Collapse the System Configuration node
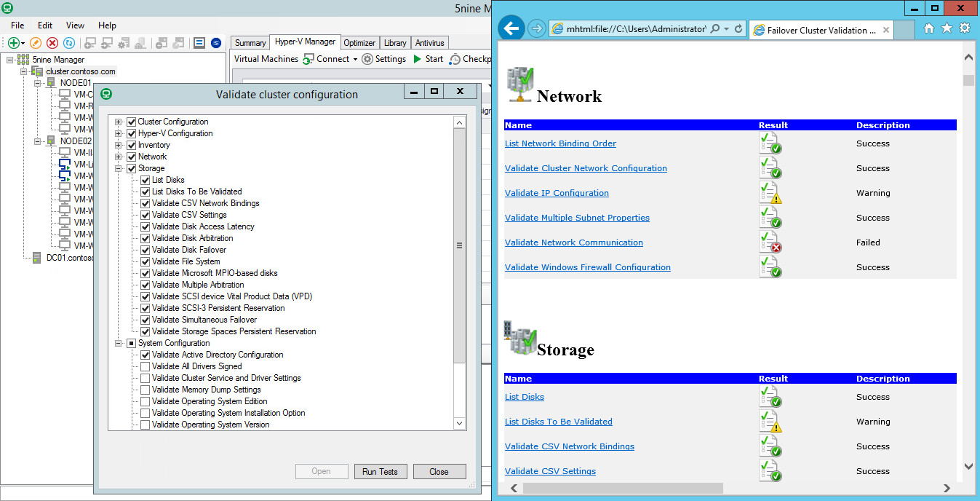 coord(119,343)
